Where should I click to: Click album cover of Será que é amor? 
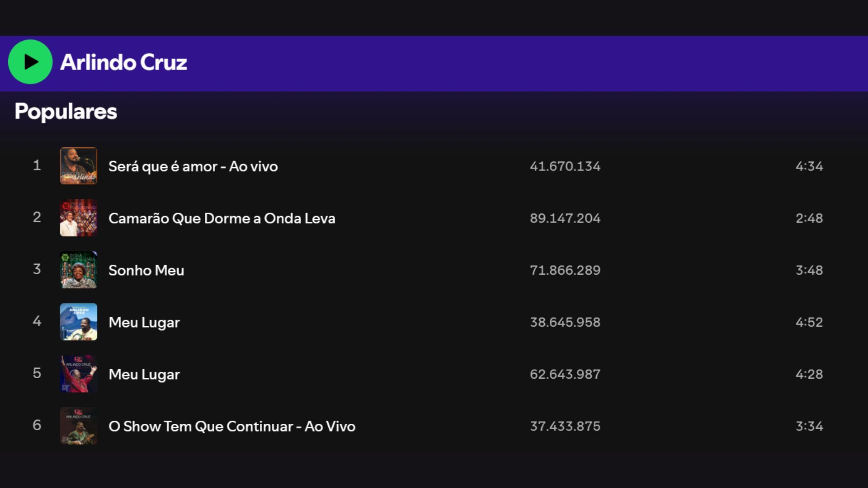[x=79, y=166]
